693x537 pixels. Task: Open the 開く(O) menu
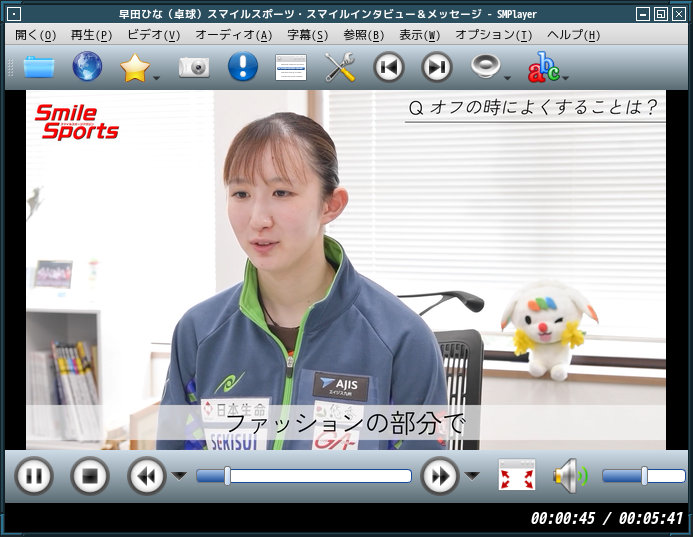35,35
